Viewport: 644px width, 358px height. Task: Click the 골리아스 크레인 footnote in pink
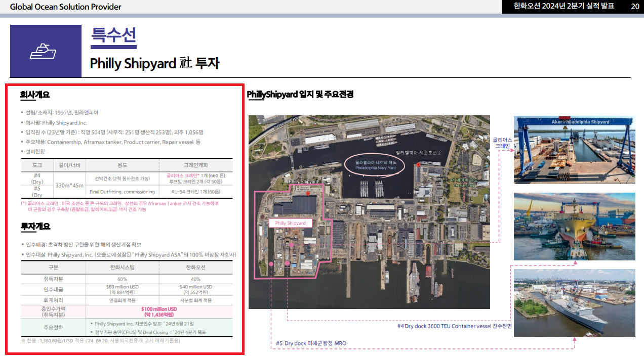coord(119,206)
